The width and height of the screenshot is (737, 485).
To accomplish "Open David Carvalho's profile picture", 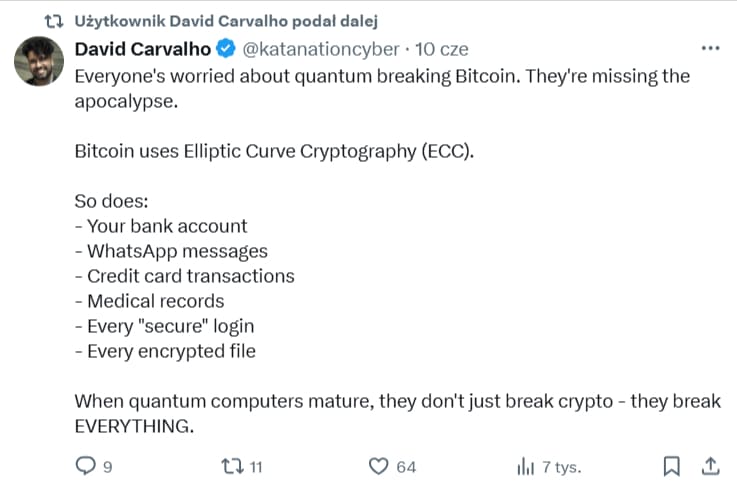I will point(39,67).
